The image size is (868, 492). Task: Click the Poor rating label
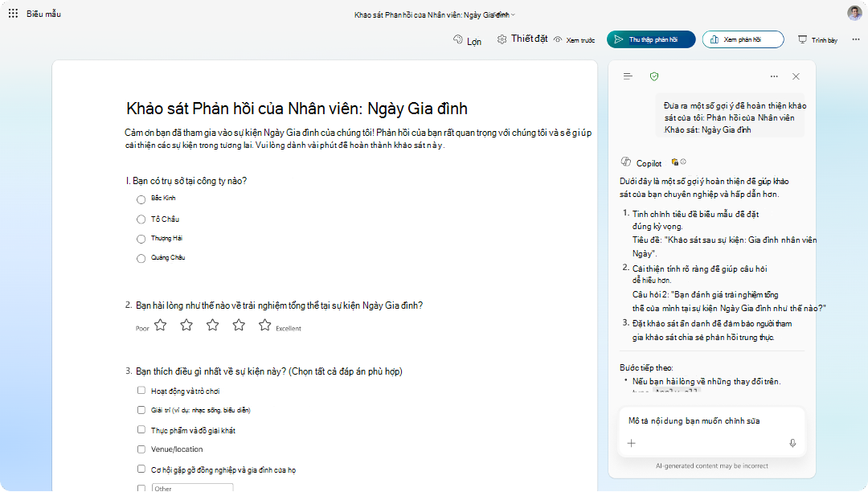click(x=142, y=329)
